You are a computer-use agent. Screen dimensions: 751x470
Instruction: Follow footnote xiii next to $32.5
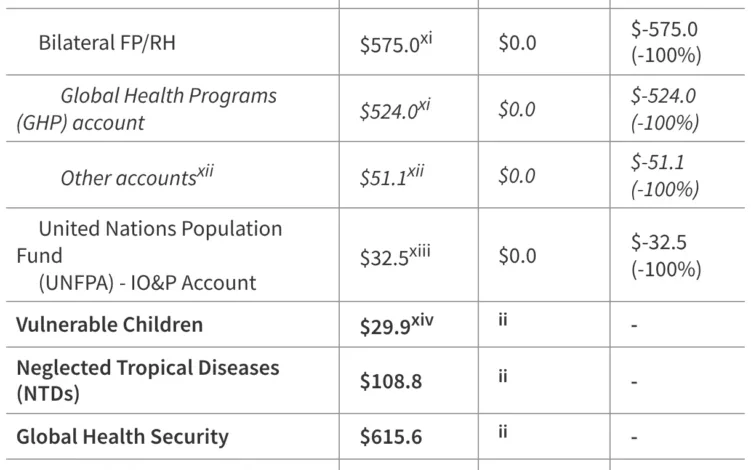click(x=421, y=249)
